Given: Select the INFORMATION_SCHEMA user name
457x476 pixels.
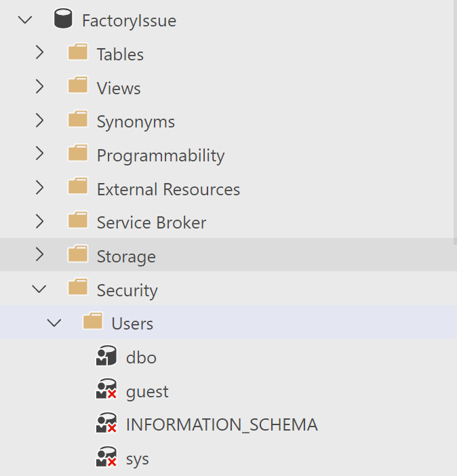Looking at the screenshot, I should 222,424.
